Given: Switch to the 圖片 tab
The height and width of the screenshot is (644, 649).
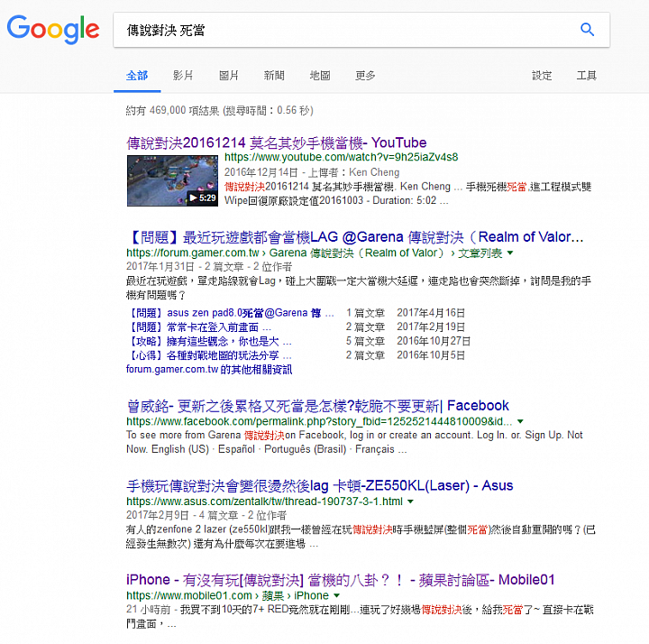Looking at the screenshot, I should pyautogui.click(x=228, y=76).
